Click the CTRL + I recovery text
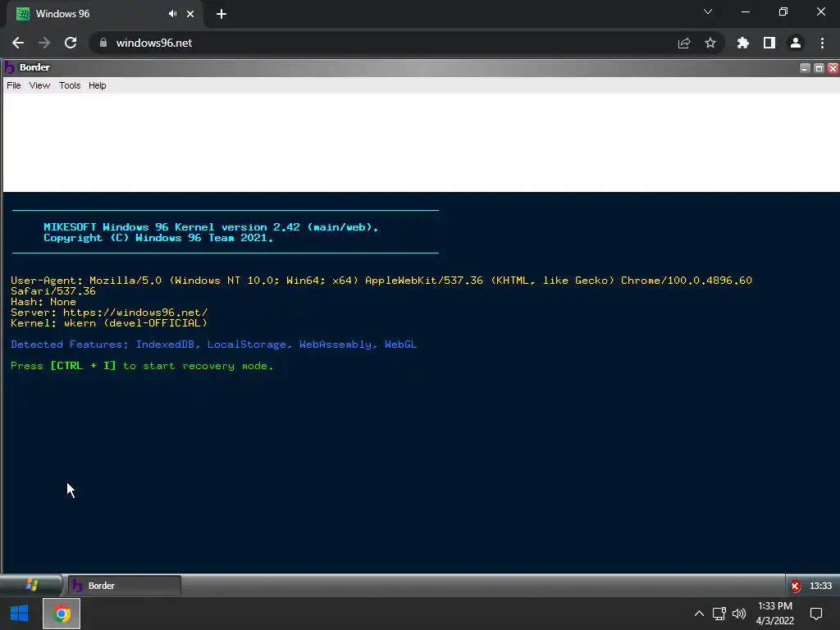 pos(142,366)
